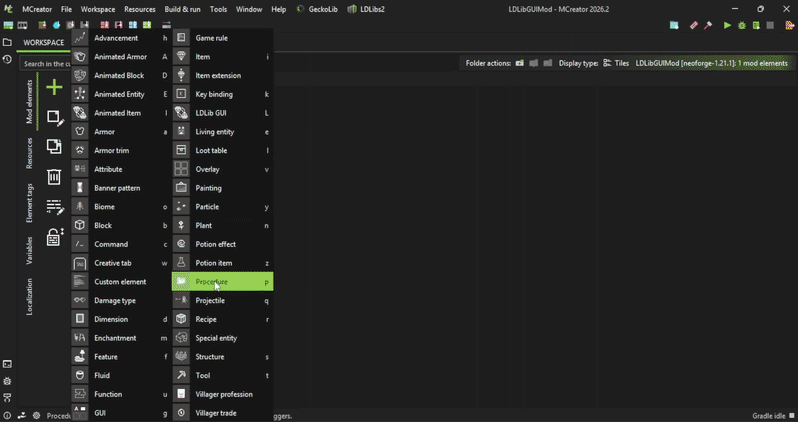Image resolution: width=798 pixels, height=422 pixels.
Task: Choose Custom element entry
Action: pos(121,282)
